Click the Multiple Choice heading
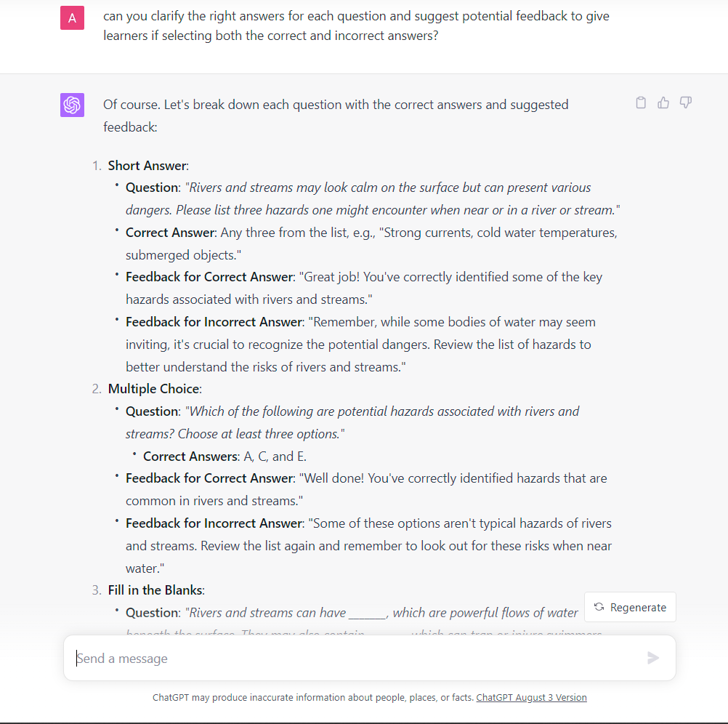This screenshot has height=724, width=728. click(154, 389)
